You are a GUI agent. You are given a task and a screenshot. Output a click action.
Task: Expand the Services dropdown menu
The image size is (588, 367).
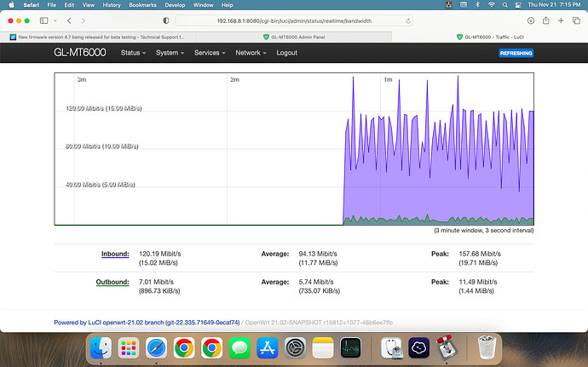tap(210, 53)
